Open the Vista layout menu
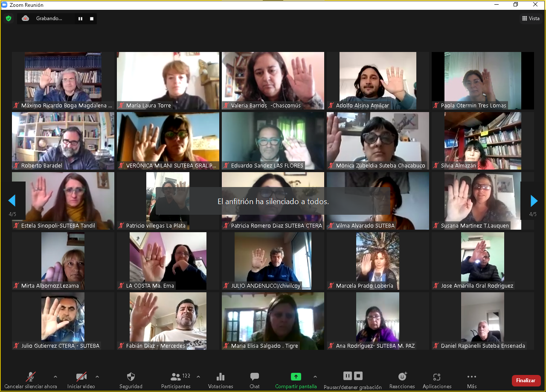The image size is (546, 392). 531,18
